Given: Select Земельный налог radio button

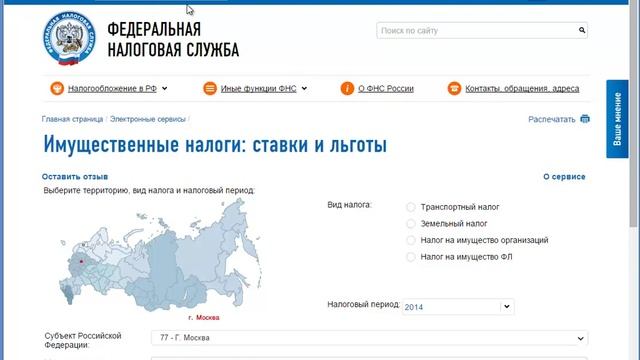Looking at the screenshot, I should click(411, 224).
